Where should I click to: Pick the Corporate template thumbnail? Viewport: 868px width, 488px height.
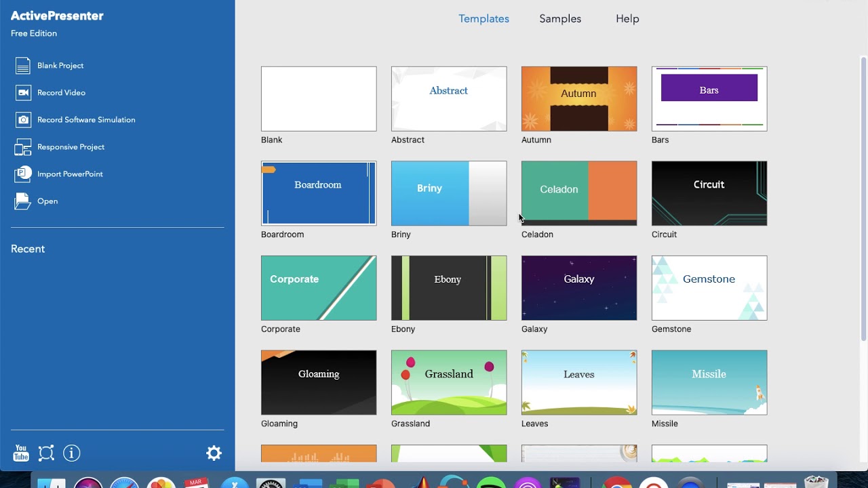(319, 288)
